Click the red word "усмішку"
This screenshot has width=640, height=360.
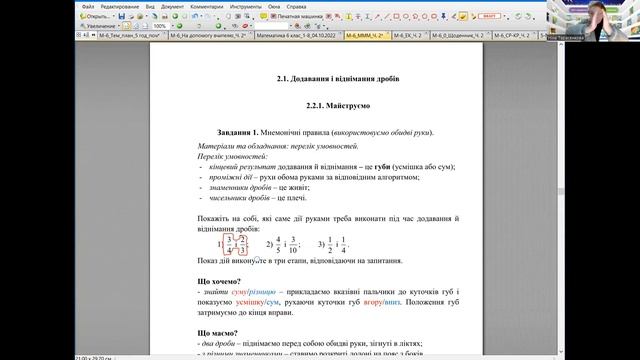coord(250,302)
